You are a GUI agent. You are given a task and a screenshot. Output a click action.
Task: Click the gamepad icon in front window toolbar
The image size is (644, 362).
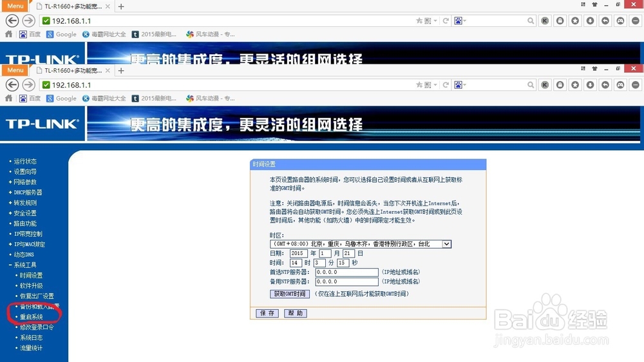(621, 85)
